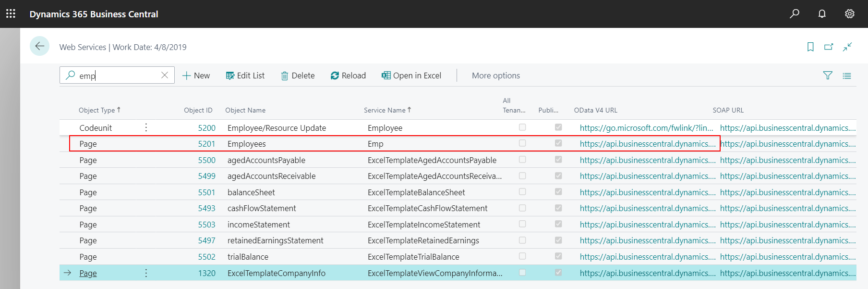Open object ID 5200 link
The height and width of the screenshot is (289, 868).
click(206, 128)
